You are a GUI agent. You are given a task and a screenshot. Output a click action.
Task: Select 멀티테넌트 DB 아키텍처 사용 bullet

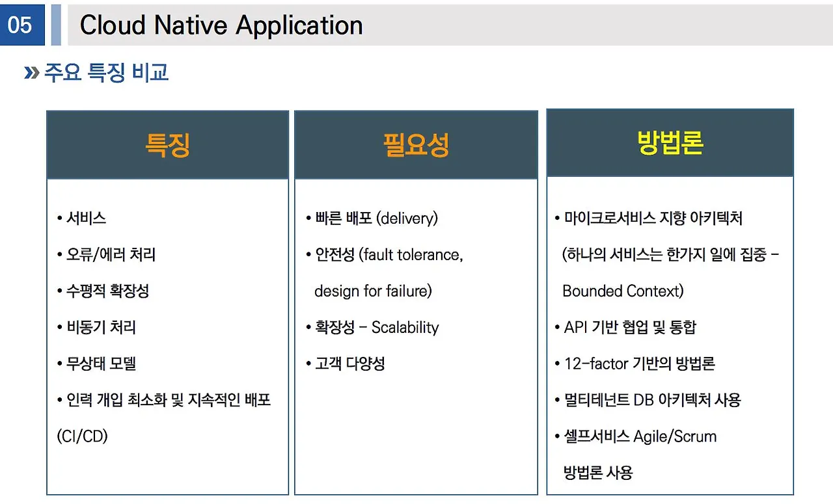(x=648, y=400)
